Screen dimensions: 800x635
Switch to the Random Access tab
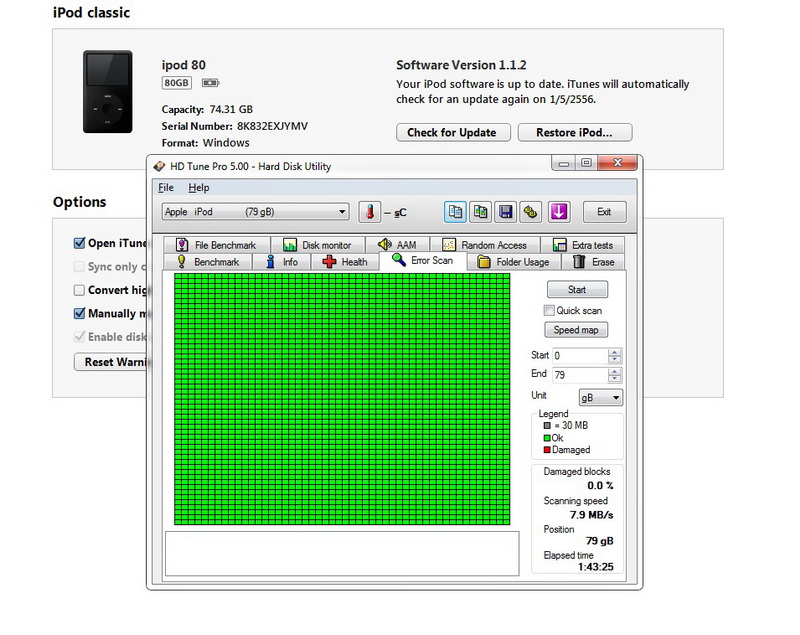[x=485, y=245]
